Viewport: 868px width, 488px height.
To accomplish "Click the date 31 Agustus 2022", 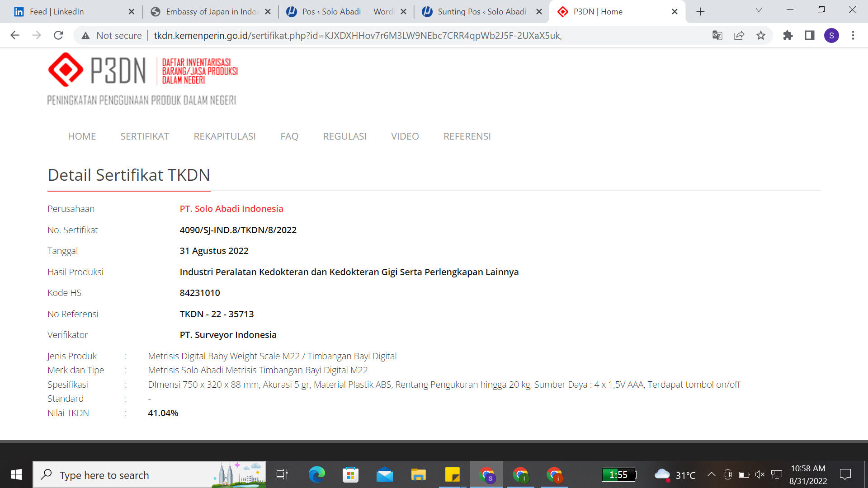I will coord(214,251).
